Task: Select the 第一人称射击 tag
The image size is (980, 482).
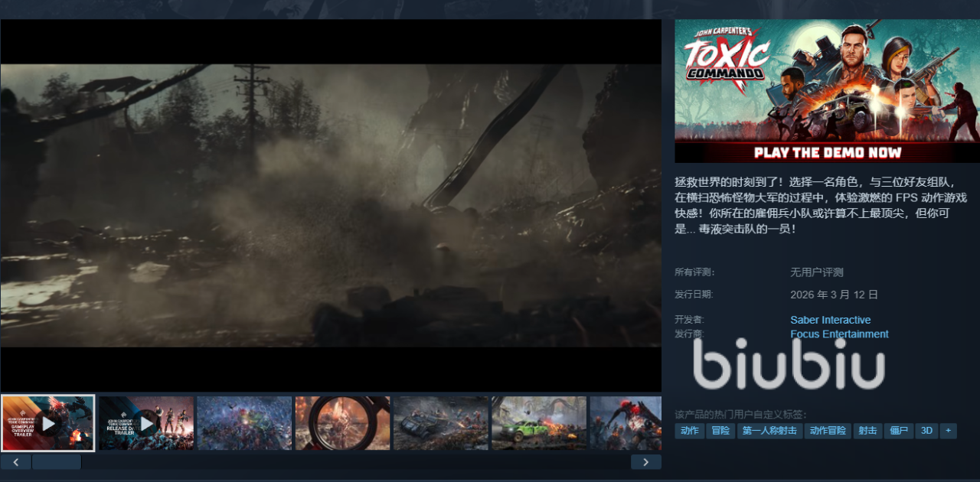Action: [769, 431]
